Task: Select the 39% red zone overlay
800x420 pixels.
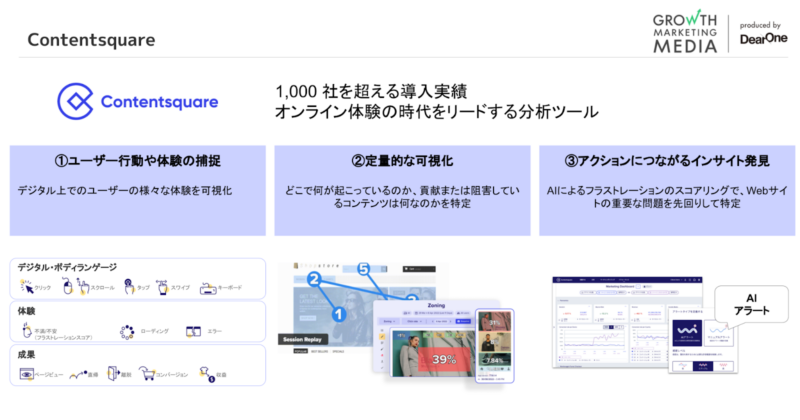Action: 444,359
